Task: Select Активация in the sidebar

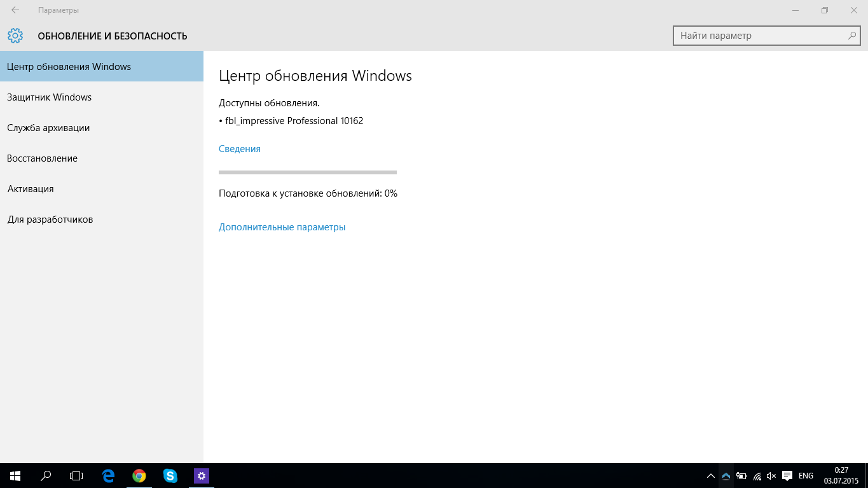Action: (x=102, y=188)
